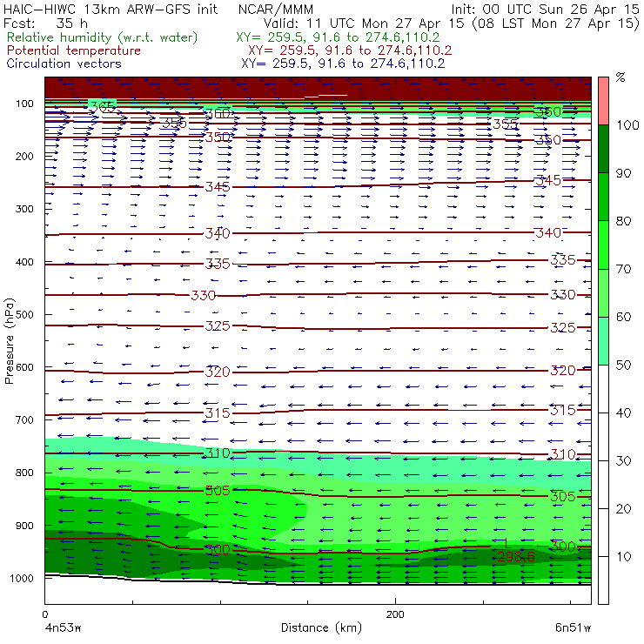Click the '6n51w' end coordinate label
This screenshot has width=644, height=644.
pos(573,628)
